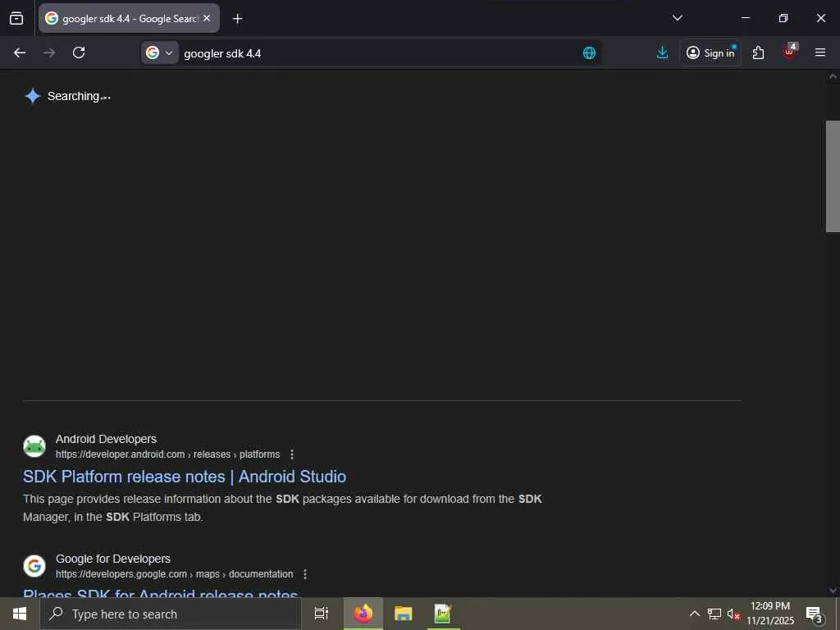The image size is (840, 630).
Task: Click the page vertical scrollbar thumb
Action: [x=833, y=176]
